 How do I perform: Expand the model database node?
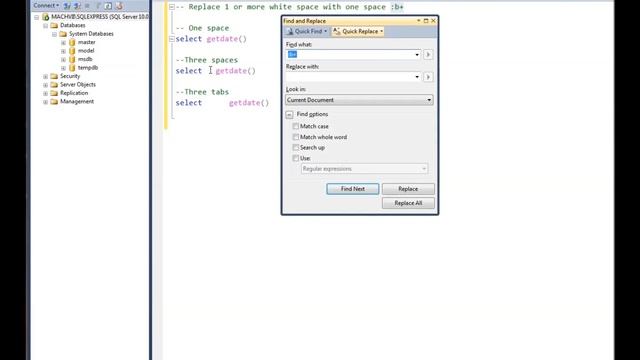coord(63,51)
